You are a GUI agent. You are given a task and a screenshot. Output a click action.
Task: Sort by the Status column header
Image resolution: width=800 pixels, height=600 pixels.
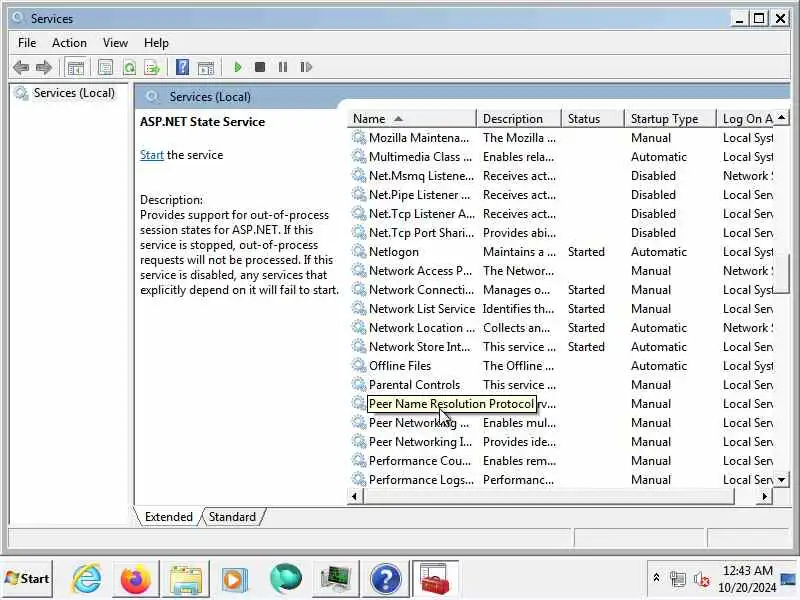[592, 119]
